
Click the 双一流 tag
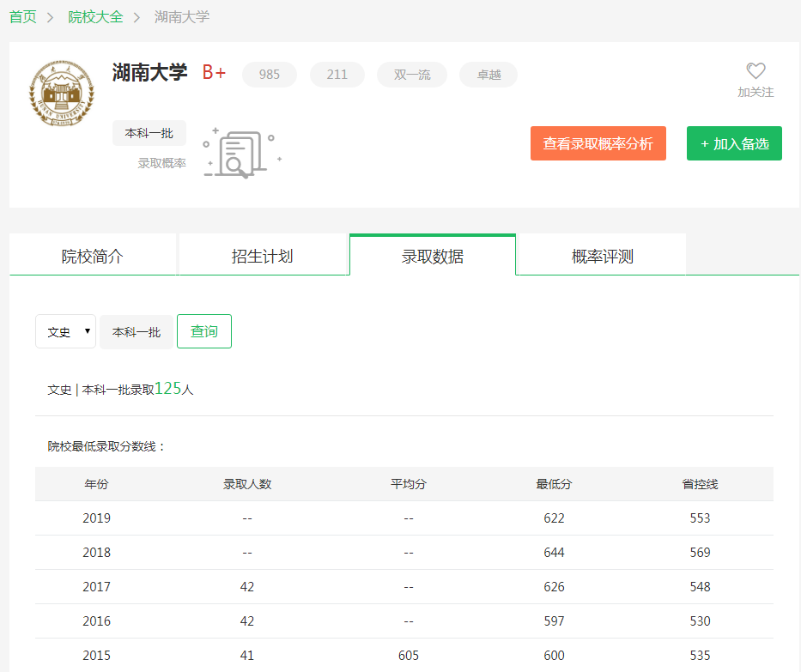pos(412,75)
